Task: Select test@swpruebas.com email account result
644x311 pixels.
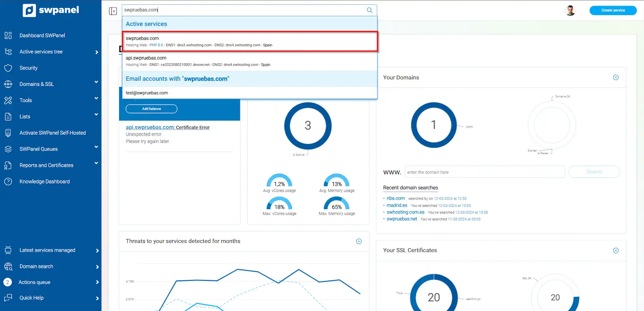Action: tap(250, 93)
